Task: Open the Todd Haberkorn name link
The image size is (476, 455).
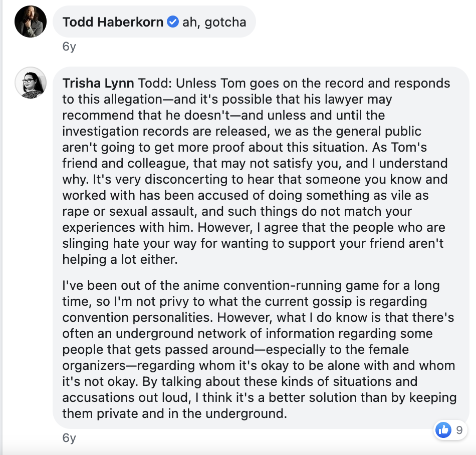Action: pos(113,22)
